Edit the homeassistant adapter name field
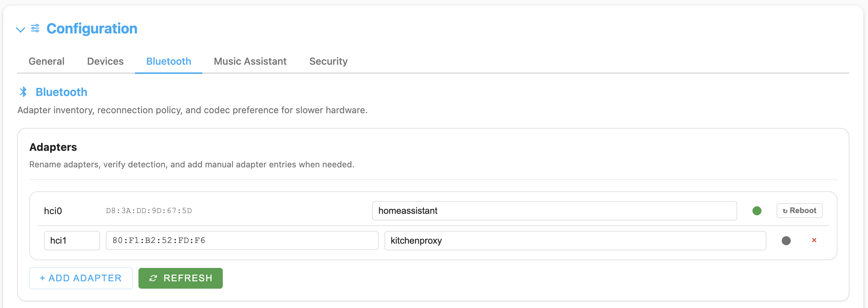Image resolution: width=868 pixels, height=308 pixels. pyautogui.click(x=554, y=211)
